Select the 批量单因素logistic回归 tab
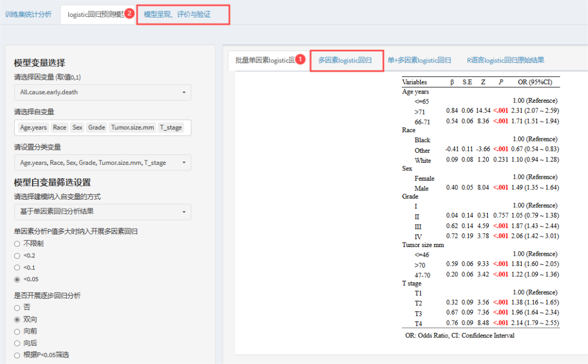 tap(264, 60)
